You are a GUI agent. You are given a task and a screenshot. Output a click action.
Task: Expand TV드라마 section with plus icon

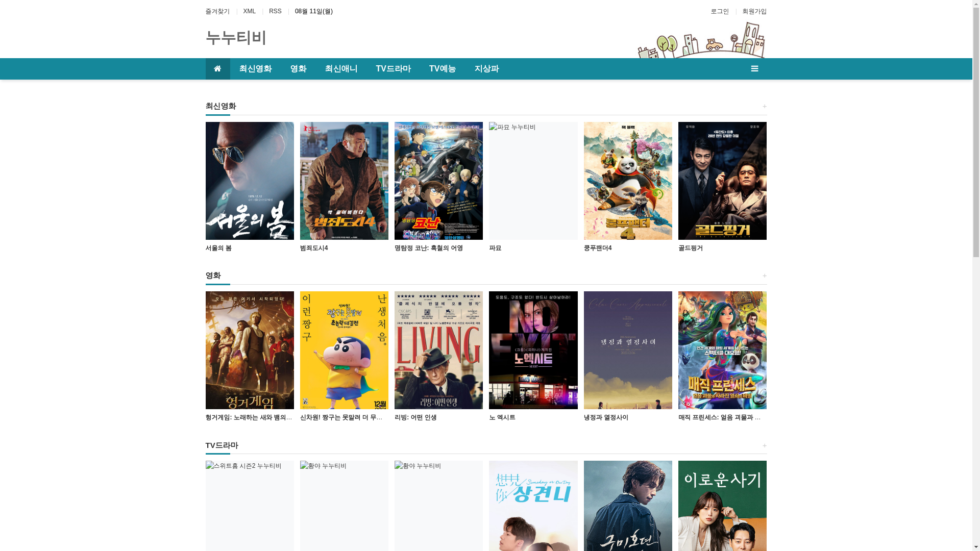pos(764,445)
